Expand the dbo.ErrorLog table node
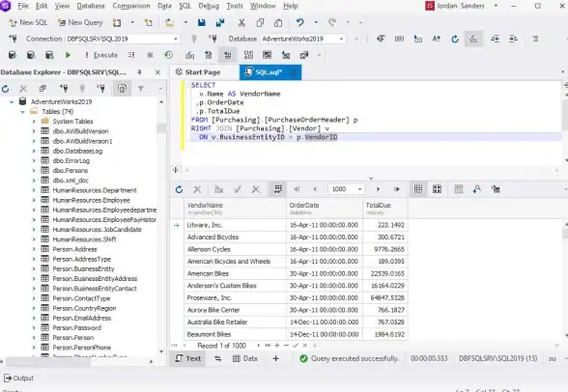 pos(34,160)
